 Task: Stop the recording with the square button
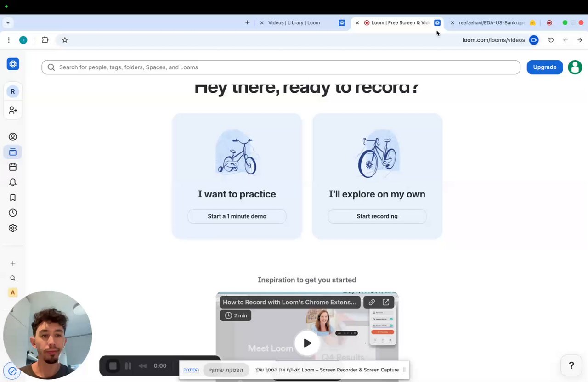click(113, 366)
